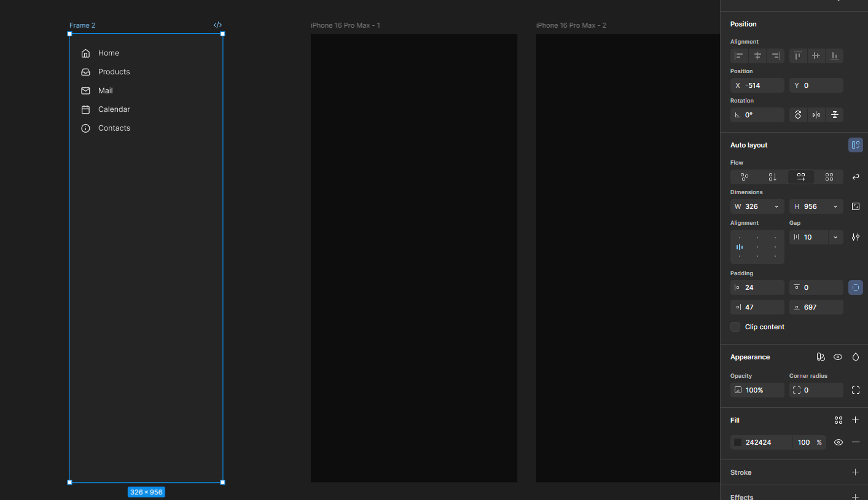Add a new stroke
The height and width of the screenshot is (500, 868).
[855, 472]
